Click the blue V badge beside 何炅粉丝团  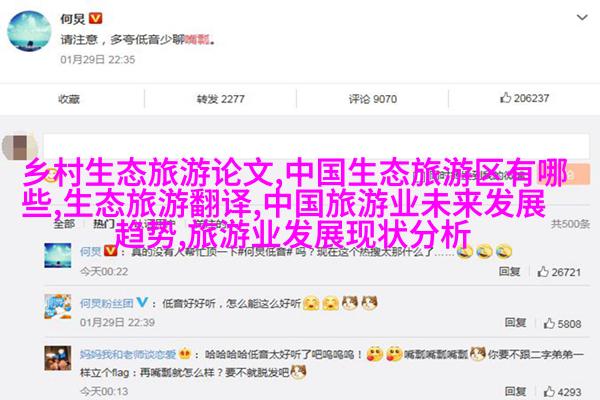tap(142, 302)
